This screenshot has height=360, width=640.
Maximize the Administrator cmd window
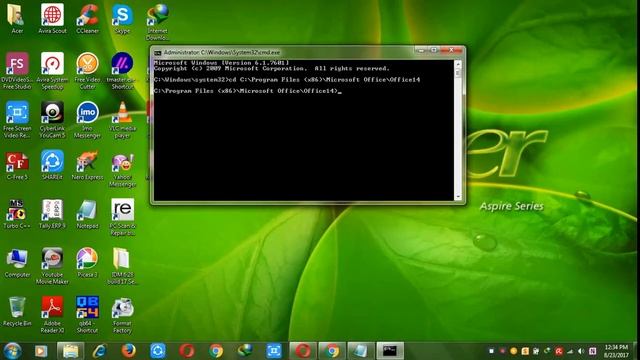click(x=433, y=50)
